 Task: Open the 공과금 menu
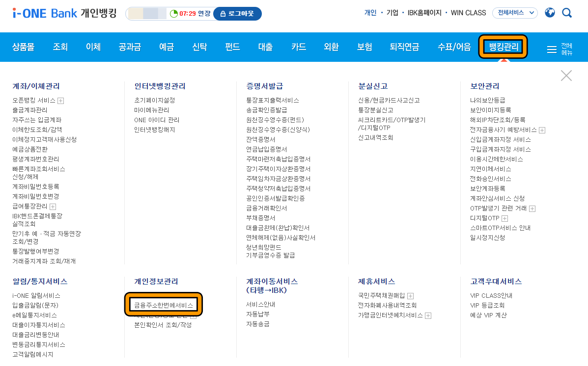pyautogui.click(x=130, y=47)
